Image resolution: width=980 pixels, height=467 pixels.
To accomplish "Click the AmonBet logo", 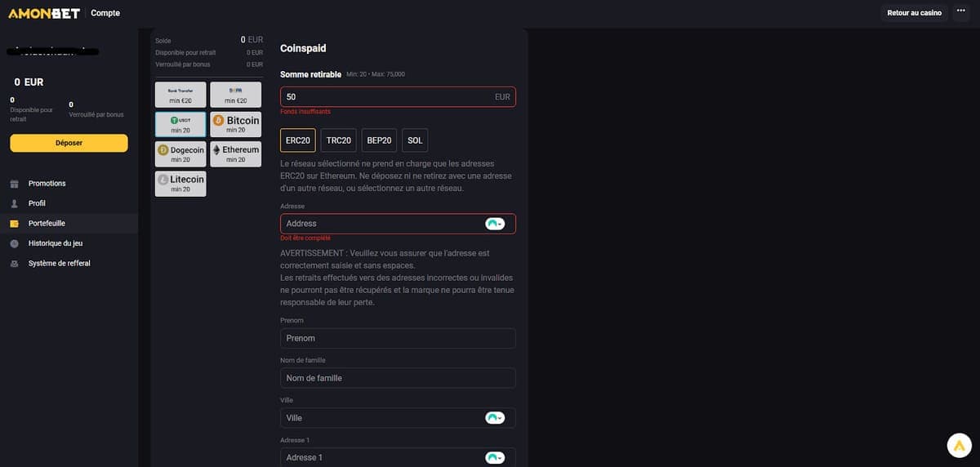I will 44,13.
